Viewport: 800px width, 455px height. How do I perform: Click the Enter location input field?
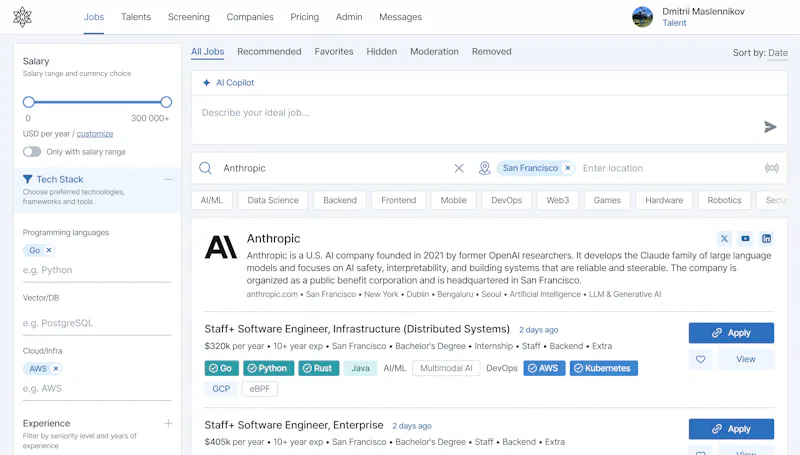669,168
